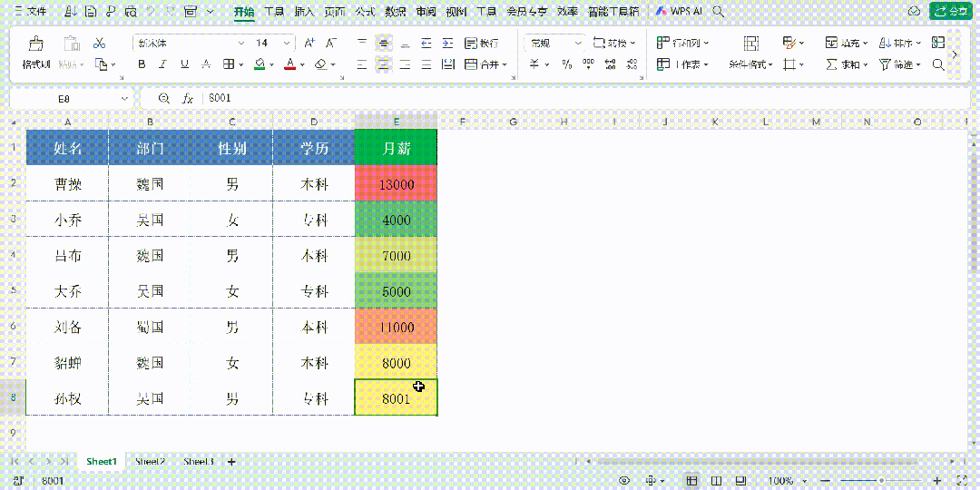Screen dimensions: 980x490
Task: Open the font size dropdown
Action: (287, 44)
